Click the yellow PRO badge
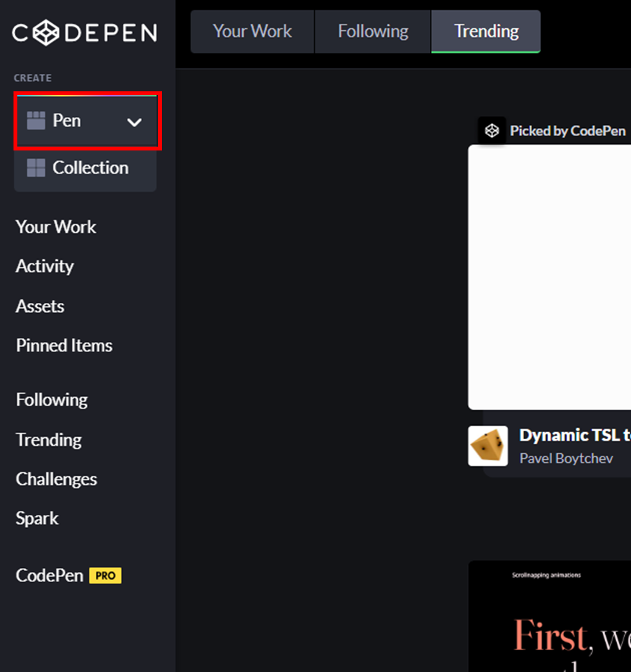Screen dimensions: 631x672 [x=105, y=576]
